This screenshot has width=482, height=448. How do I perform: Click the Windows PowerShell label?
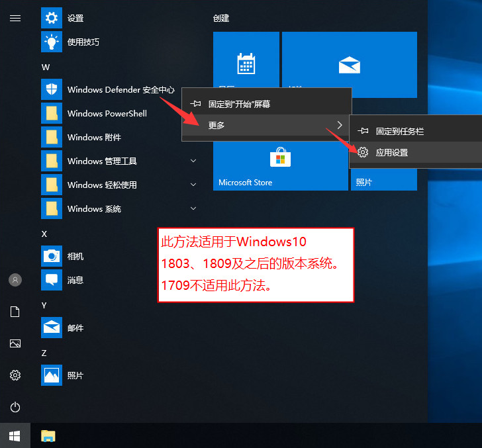click(107, 113)
